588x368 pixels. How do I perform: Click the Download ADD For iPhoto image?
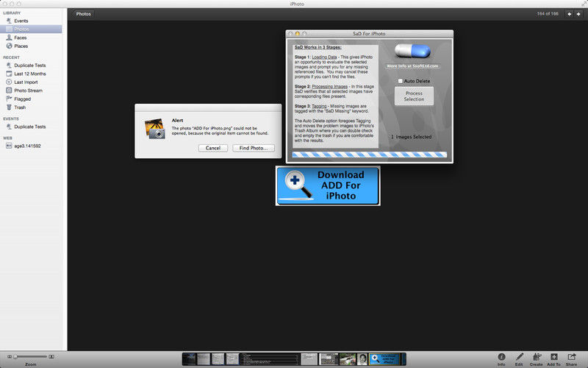tap(328, 186)
